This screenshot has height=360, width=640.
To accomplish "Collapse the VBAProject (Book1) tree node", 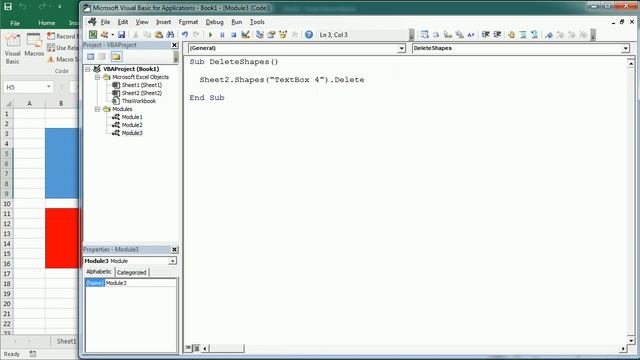I will (x=88, y=69).
